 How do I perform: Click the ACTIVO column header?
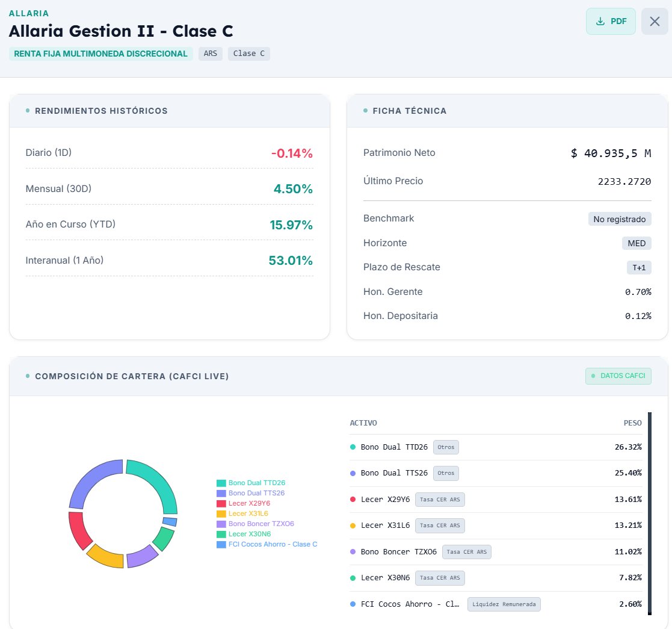(363, 423)
